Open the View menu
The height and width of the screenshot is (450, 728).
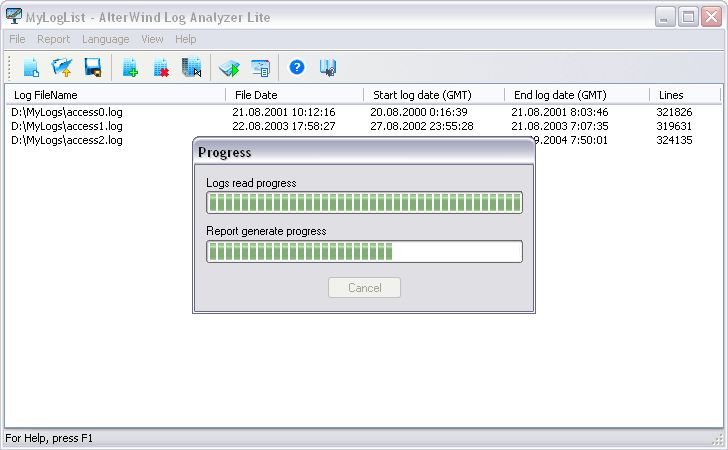click(x=152, y=39)
